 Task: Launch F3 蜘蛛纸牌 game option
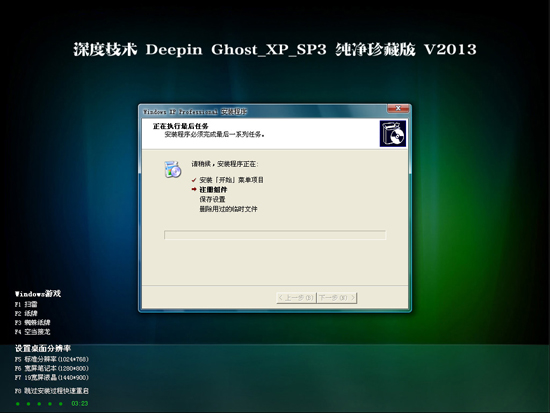[x=33, y=322]
